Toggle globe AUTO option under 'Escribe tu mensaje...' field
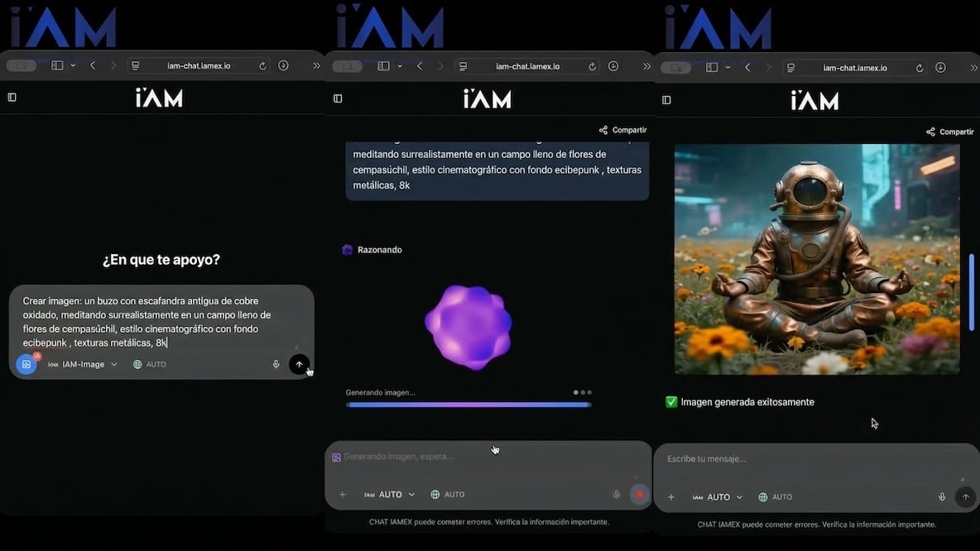980x551 pixels. (775, 497)
